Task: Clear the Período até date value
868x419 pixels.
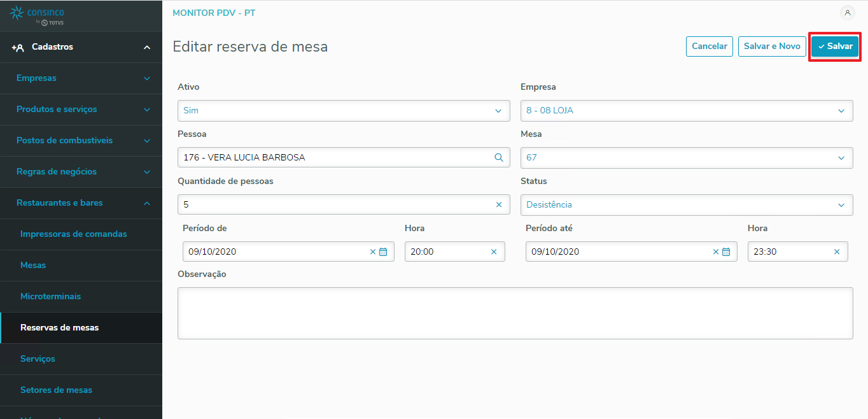Action: pyautogui.click(x=716, y=252)
